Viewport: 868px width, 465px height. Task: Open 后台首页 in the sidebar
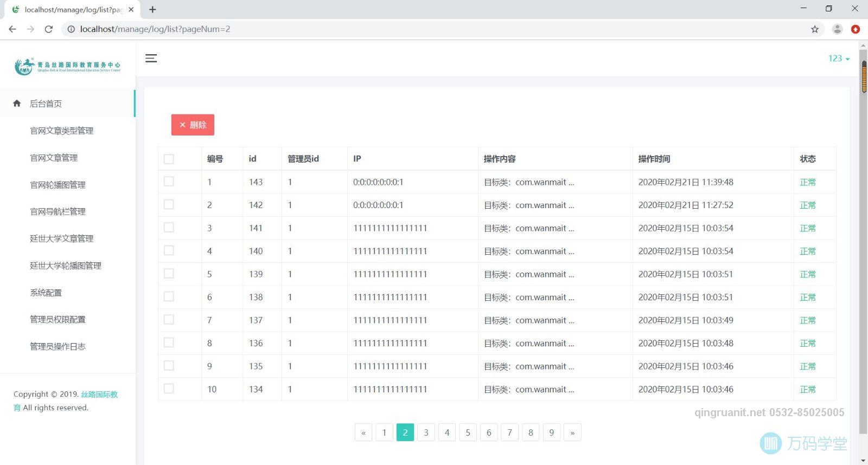[x=67, y=104]
